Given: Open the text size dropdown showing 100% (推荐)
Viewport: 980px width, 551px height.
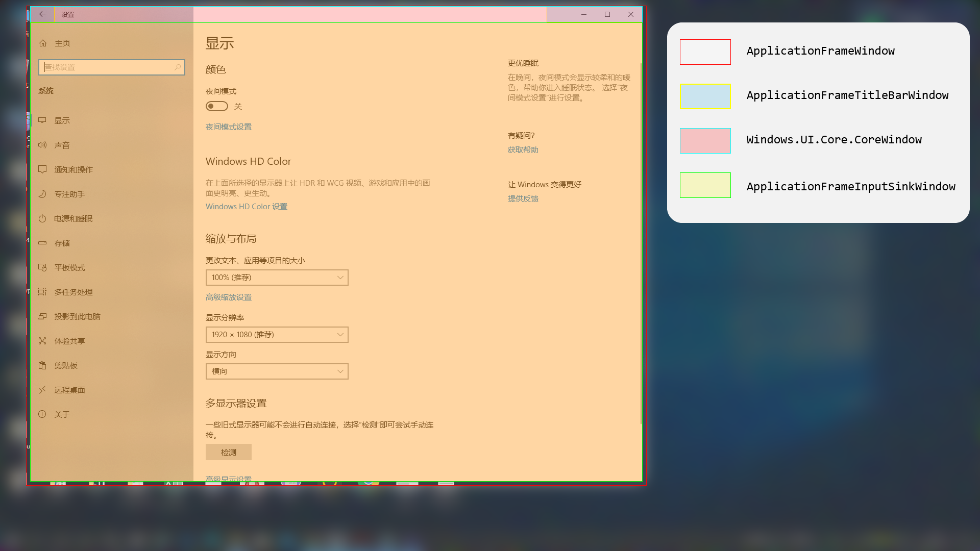Looking at the screenshot, I should pos(277,277).
